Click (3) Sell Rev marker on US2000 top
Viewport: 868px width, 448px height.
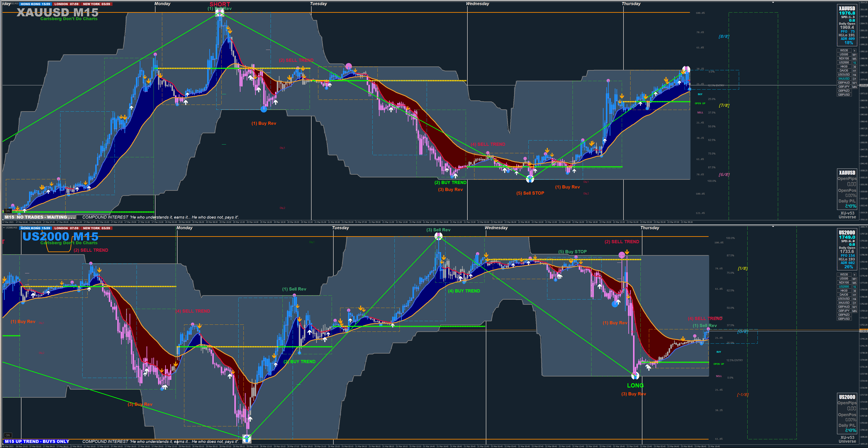pos(438,237)
